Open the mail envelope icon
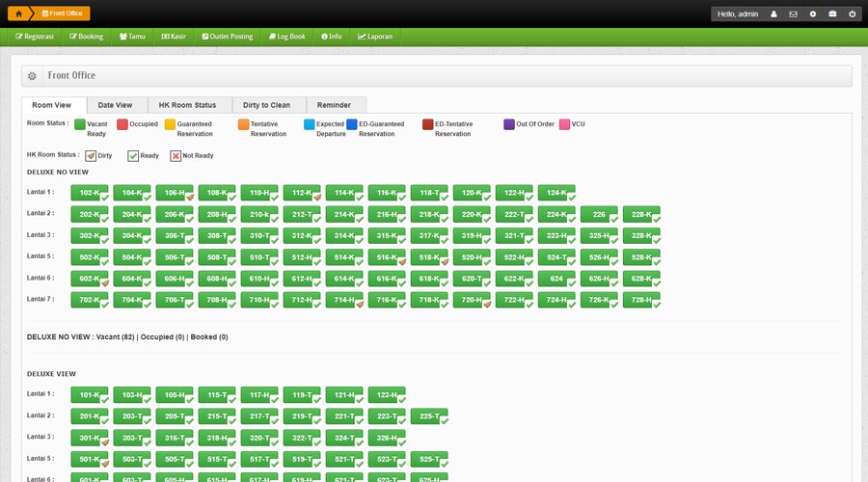 [793, 14]
